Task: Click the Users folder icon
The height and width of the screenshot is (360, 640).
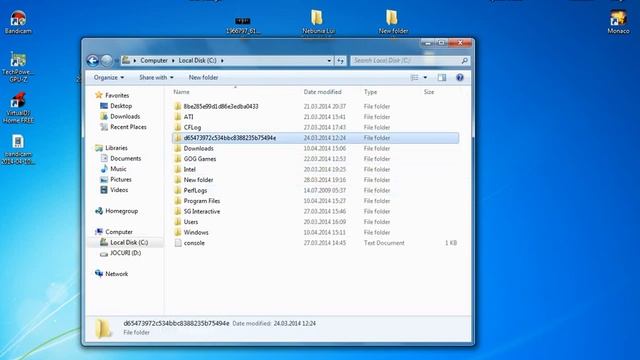Action: (x=178, y=222)
